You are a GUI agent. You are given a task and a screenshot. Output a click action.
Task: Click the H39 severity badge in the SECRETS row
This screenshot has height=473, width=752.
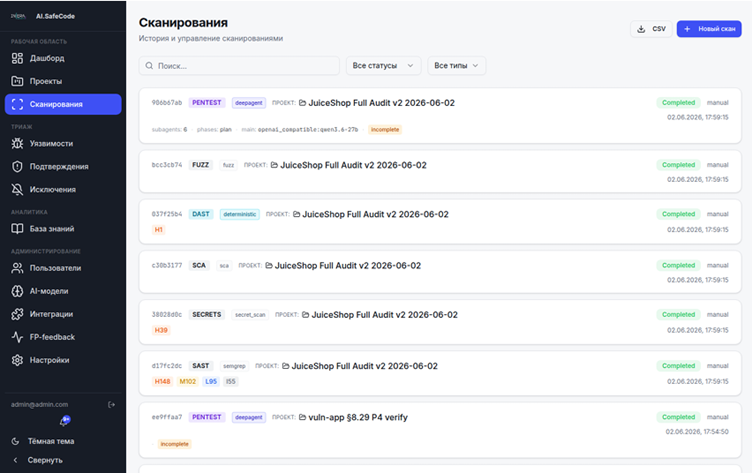(x=161, y=331)
